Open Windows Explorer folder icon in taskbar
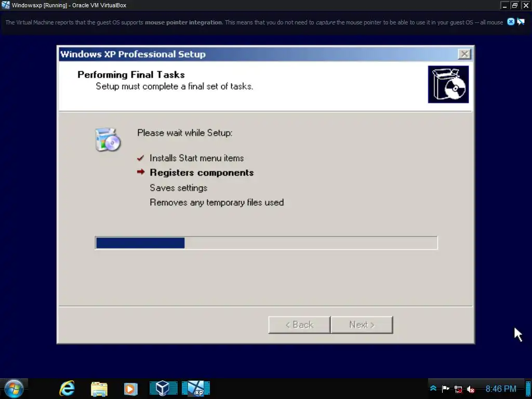The width and height of the screenshot is (532, 399). [x=99, y=389]
